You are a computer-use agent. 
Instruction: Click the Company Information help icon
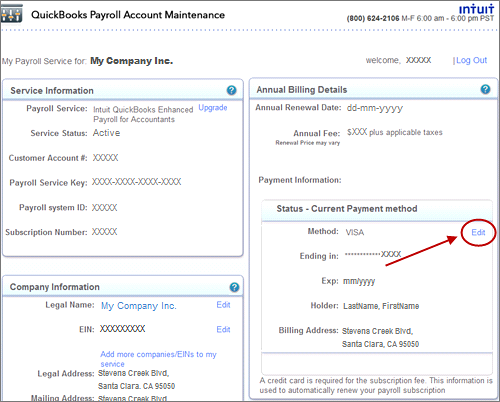[x=234, y=287]
